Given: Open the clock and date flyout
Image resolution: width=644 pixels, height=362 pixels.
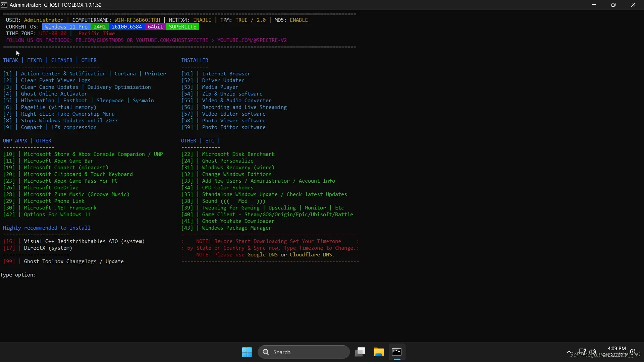Looking at the screenshot, I should [616, 352].
